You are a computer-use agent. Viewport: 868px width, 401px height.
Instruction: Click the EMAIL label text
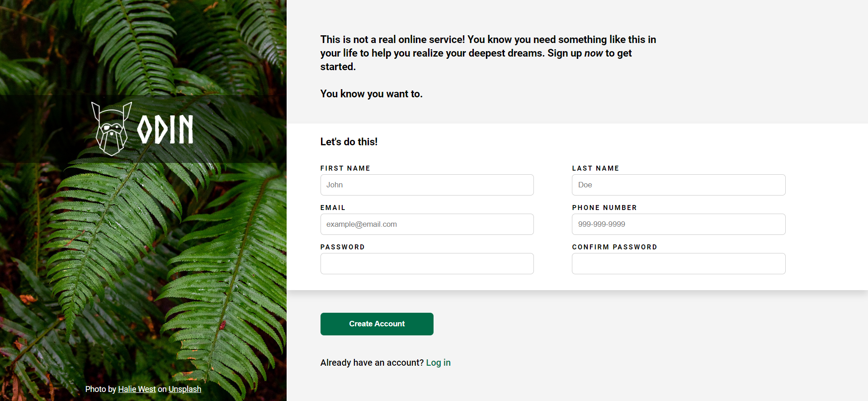coord(333,208)
